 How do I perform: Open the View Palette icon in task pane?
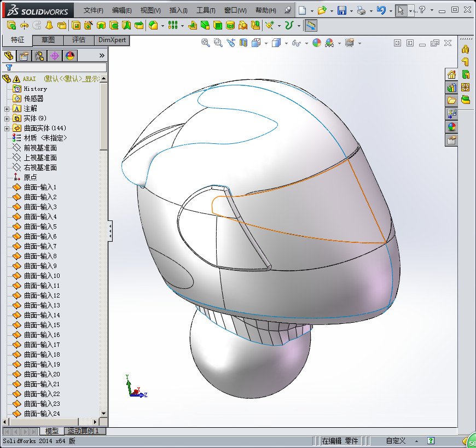tap(451, 114)
